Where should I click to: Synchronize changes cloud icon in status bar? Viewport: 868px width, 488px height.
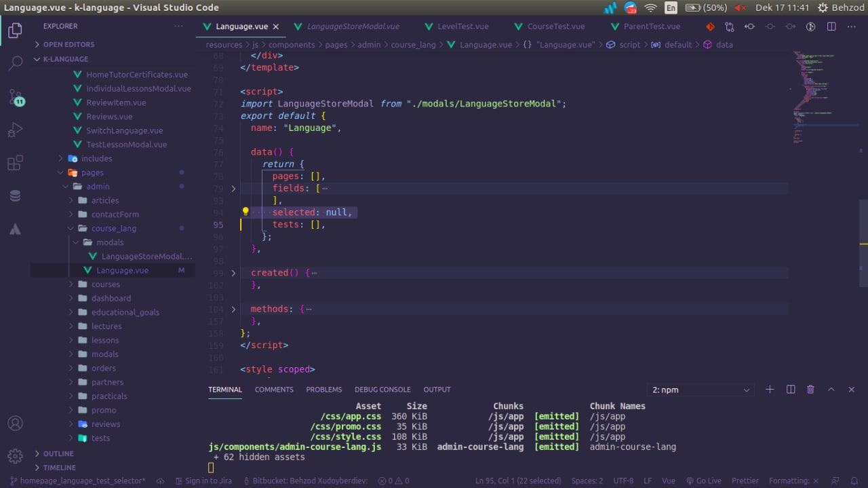(160, 481)
